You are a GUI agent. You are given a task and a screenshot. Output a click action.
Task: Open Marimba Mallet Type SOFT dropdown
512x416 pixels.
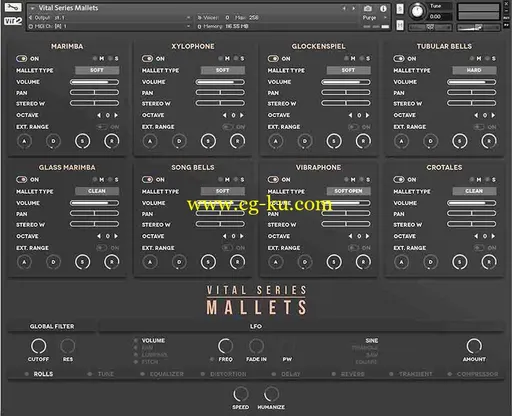[97, 70]
